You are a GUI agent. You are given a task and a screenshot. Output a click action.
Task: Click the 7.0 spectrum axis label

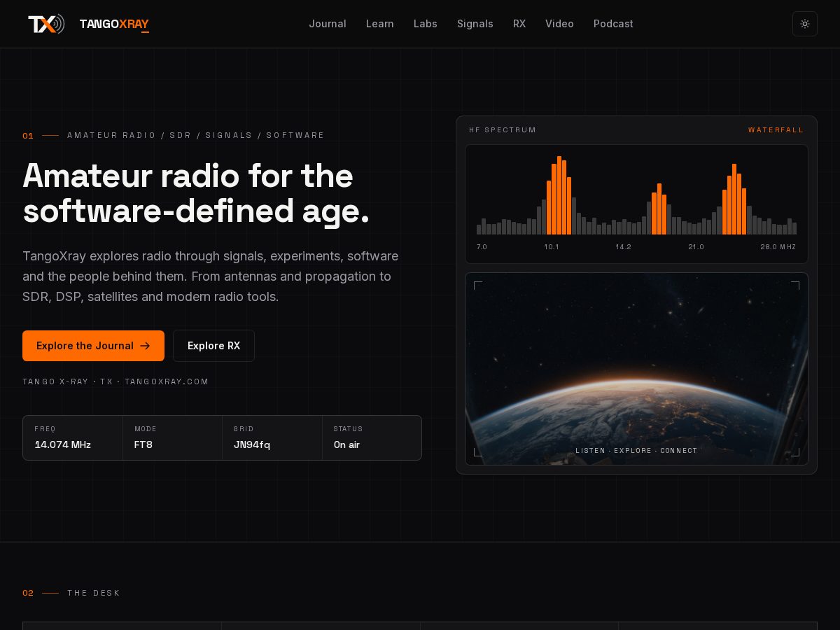click(x=482, y=247)
